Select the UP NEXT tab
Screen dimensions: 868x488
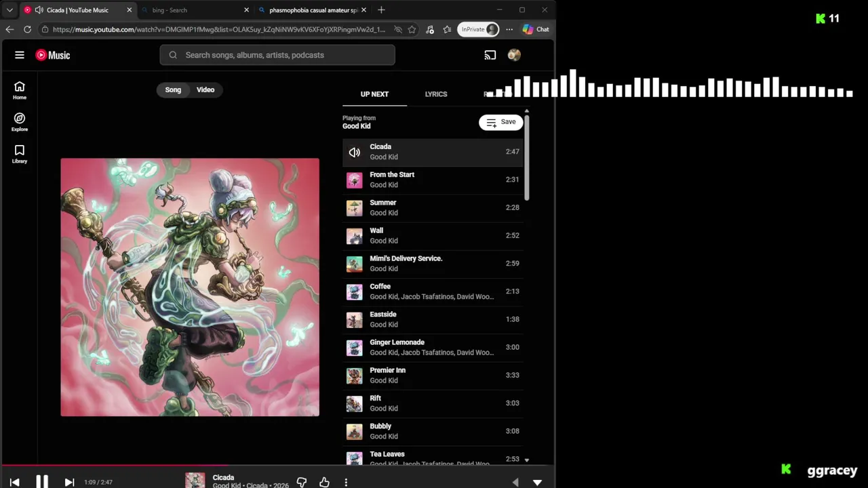click(374, 94)
